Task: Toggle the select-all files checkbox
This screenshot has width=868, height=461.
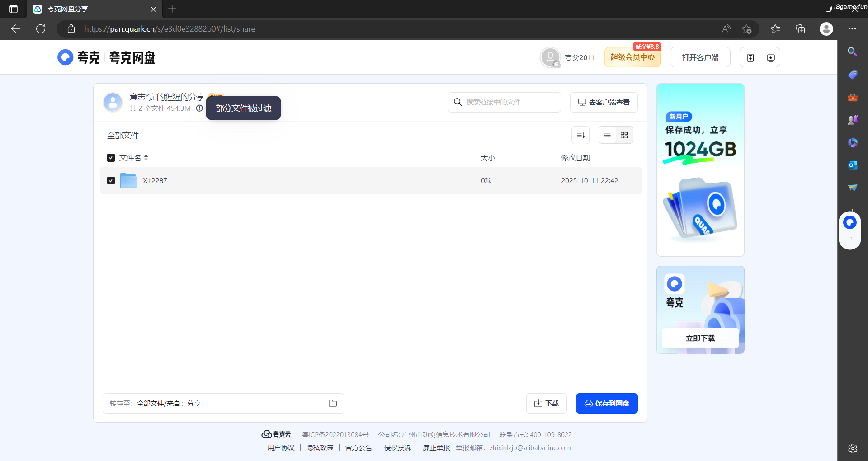Action: coord(111,158)
